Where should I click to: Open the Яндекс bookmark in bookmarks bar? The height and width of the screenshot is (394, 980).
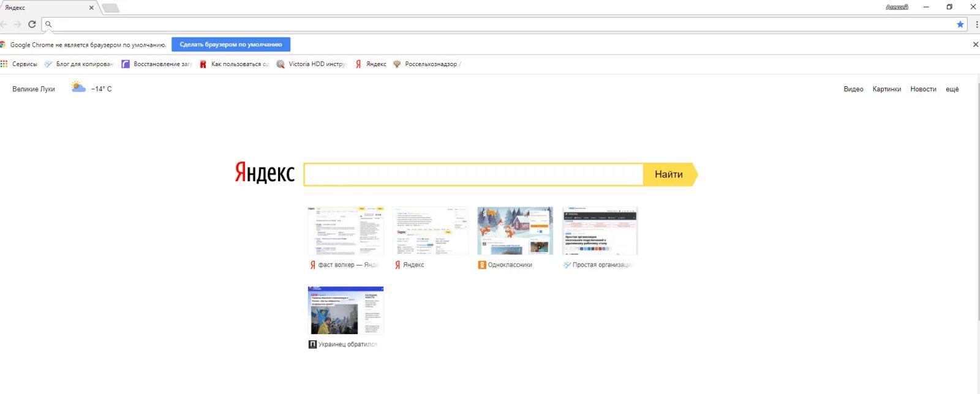pyautogui.click(x=371, y=64)
